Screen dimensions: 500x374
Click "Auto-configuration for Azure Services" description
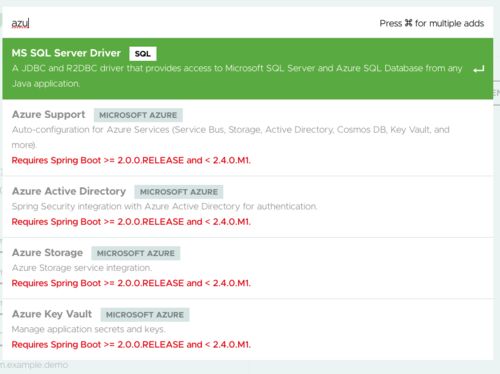[231, 137]
